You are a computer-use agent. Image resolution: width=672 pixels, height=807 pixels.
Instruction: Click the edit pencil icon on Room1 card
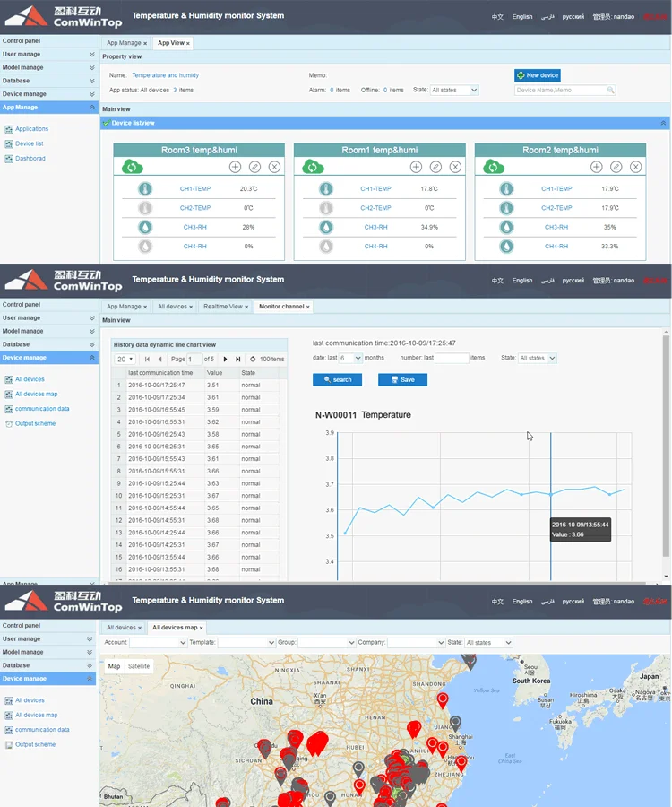tap(435, 167)
